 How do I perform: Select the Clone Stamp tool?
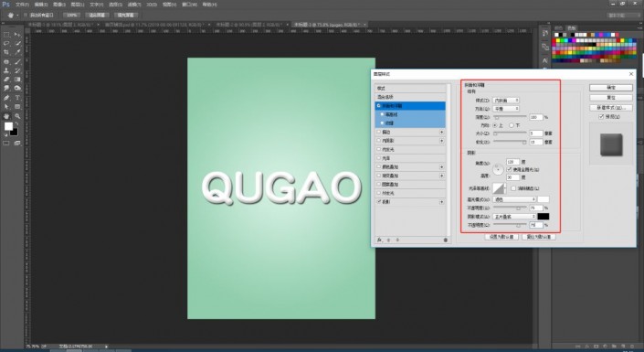(x=6, y=70)
